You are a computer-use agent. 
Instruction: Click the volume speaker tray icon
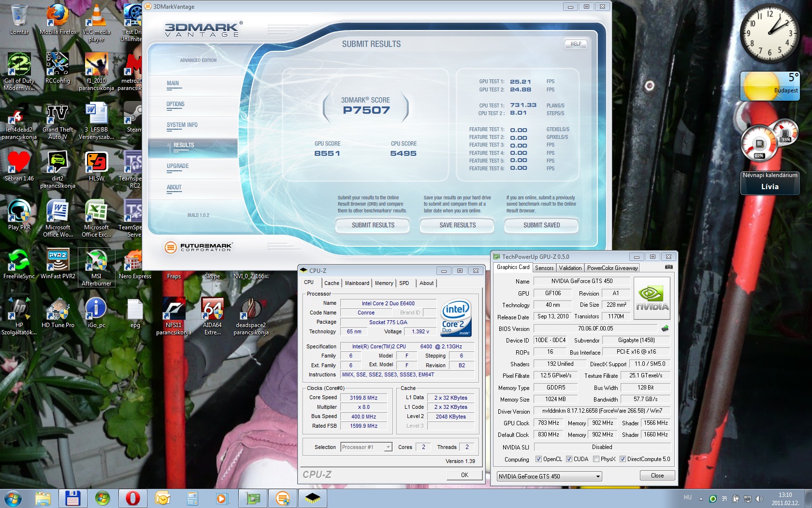(x=759, y=499)
